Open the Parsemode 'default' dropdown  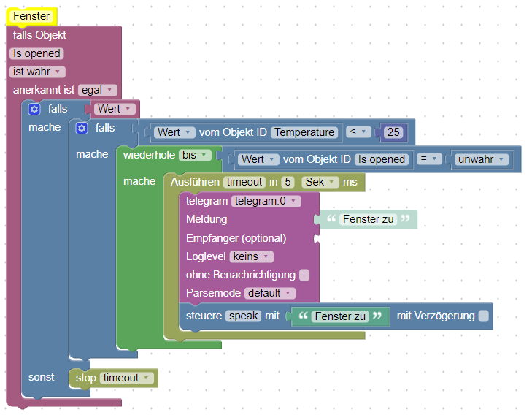(270, 293)
